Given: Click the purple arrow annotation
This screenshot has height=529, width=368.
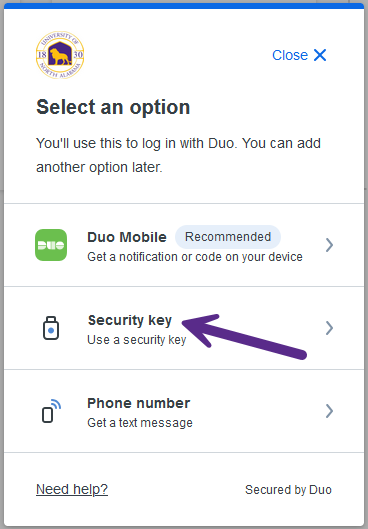Looking at the screenshot, I should coord(244,336).
